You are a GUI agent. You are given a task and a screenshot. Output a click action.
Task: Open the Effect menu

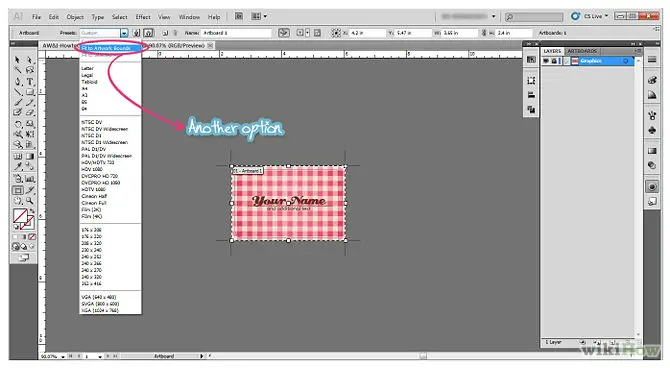[x=143, y=17]
